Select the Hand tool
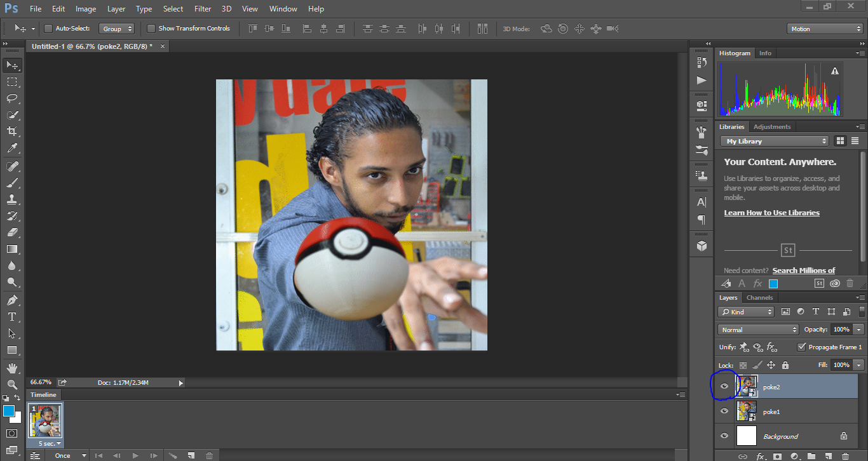Screen dimensions: 868x461 click(x=12, y=368)
